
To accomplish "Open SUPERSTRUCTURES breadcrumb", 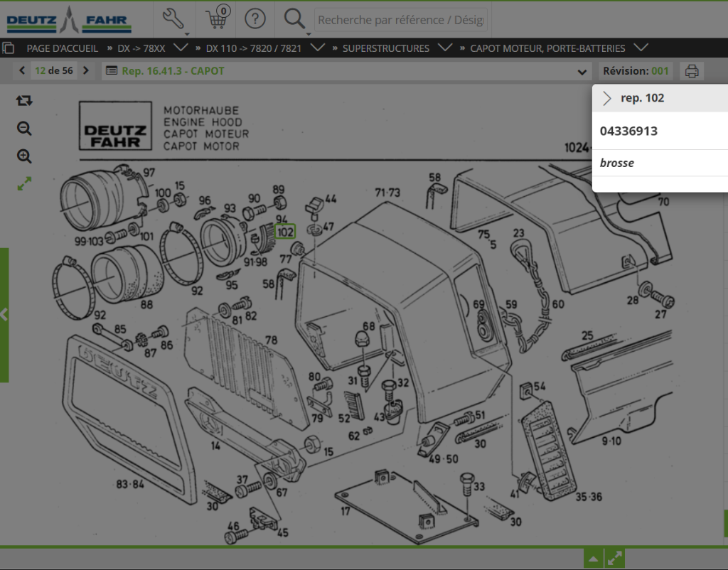I will pos(386,48).
